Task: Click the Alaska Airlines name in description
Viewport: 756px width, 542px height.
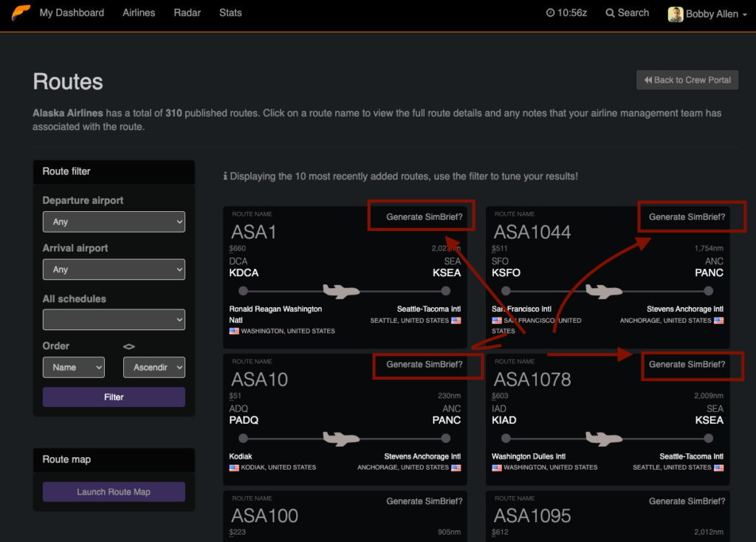Action: (68, 113)
